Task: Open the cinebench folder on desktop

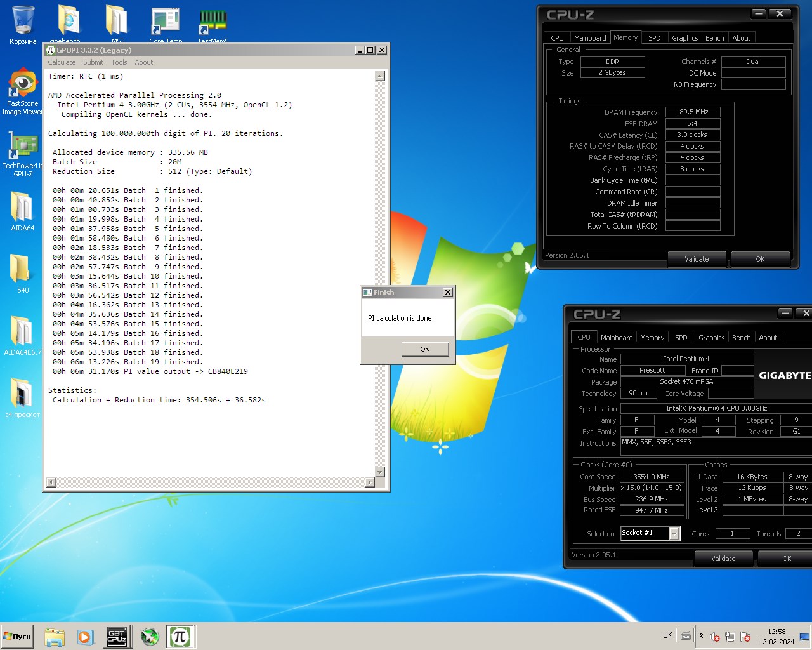Action: (x=68, y=24)
